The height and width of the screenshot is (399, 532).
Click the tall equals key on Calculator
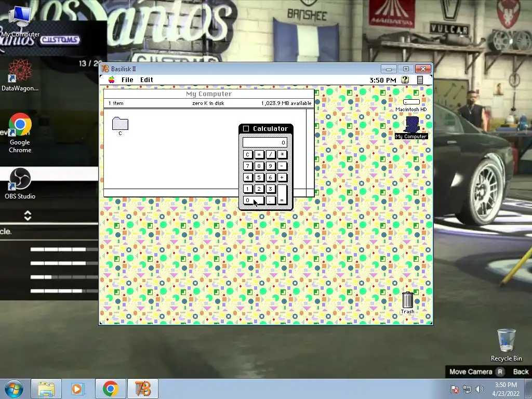click(x=282, y=194)
